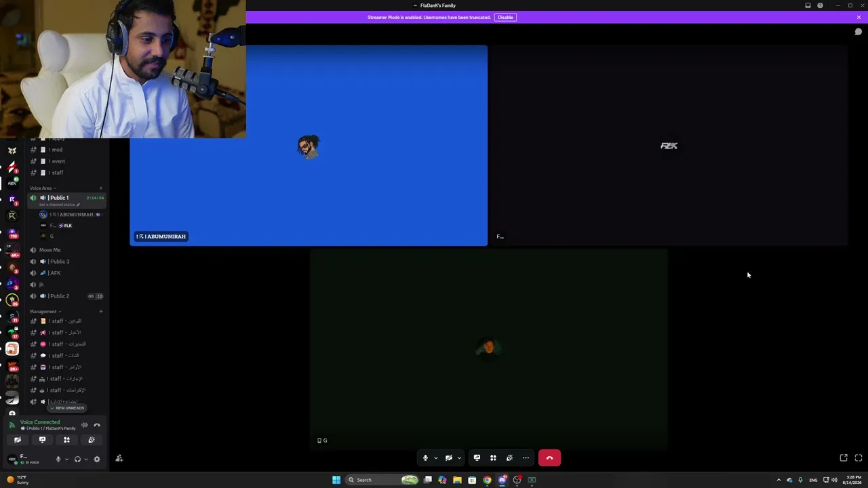868x488 pixels.
Task: Open more options in the call controls bar
Action: 526,458
